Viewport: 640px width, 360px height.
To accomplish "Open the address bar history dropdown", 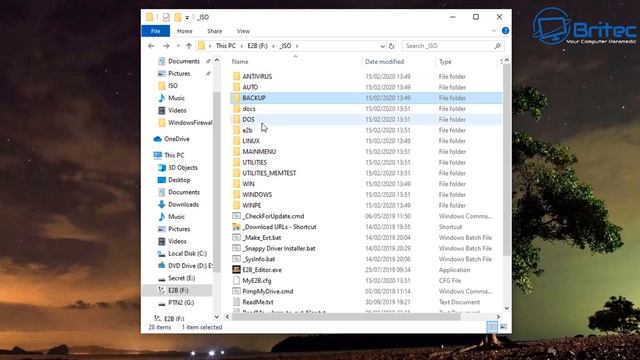I will [382, 46].
